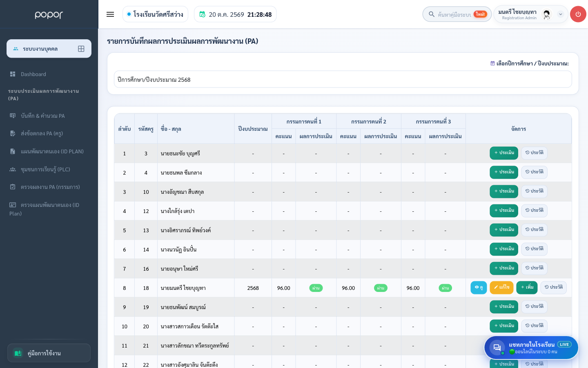Click the รหัสครู column header

click(146, 129)
